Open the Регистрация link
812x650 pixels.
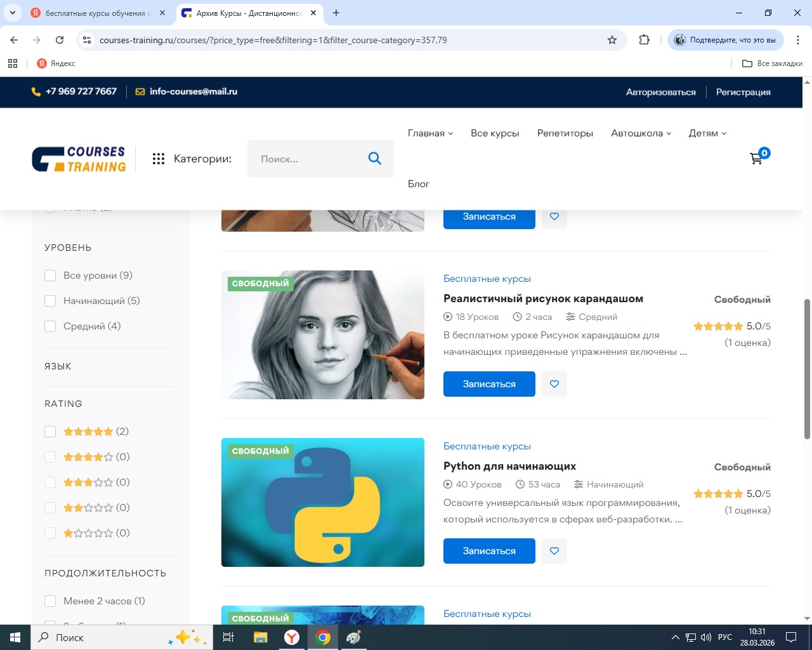[743, 92]
